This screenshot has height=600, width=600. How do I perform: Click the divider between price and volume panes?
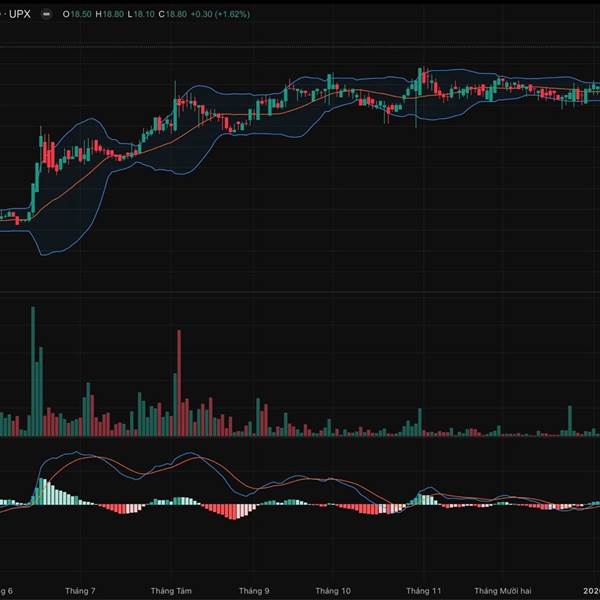[300, 293]
